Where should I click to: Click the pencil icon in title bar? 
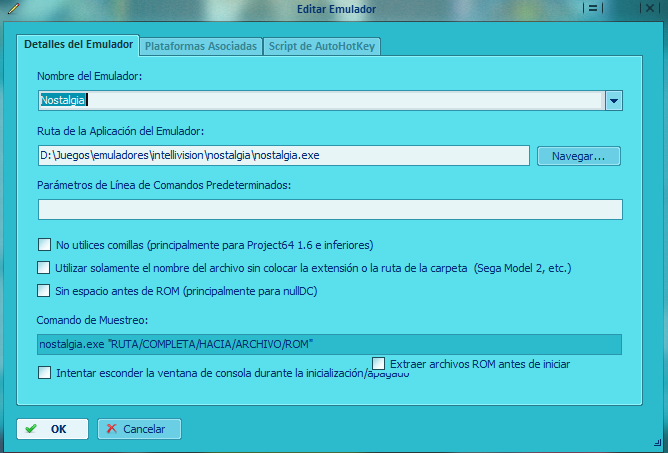click(x=14, y=9)
